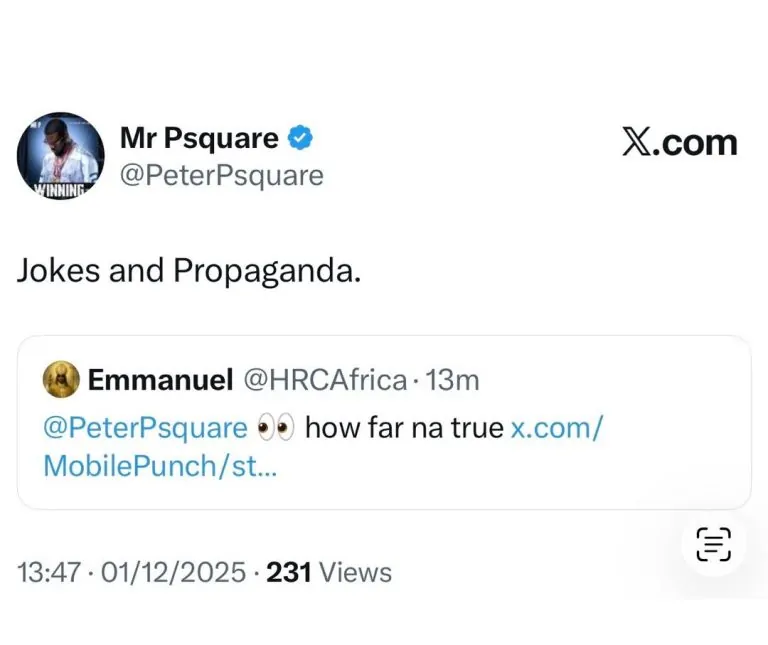Screen dimensions: 768x645
Task: Click the 13:47 post time
Action: coord(49,572)
